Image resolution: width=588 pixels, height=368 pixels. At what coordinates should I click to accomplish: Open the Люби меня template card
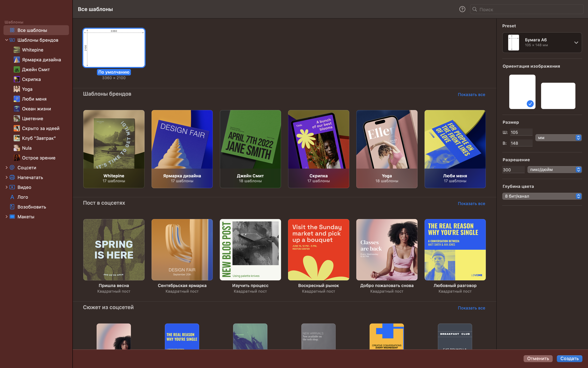(x=455, y=149)
